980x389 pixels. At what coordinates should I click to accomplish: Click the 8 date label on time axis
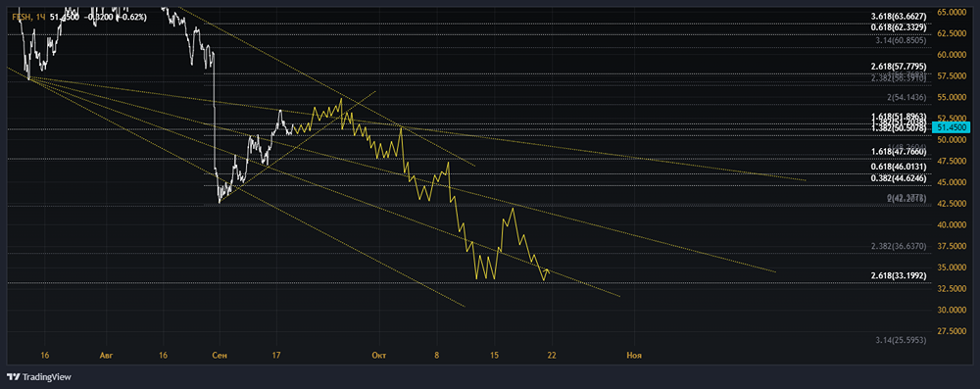pyautogui.click(x=437, y=356)
